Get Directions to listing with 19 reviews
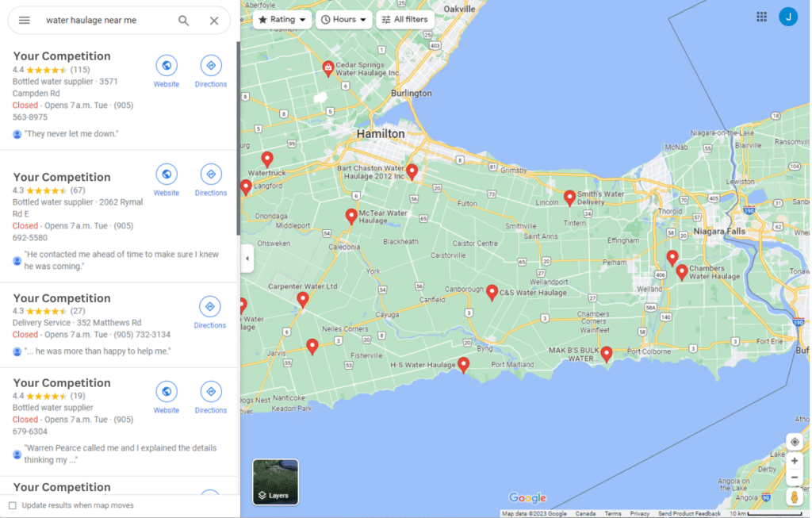Viewport: 812px width, 518px height. [x=211, y=398]
